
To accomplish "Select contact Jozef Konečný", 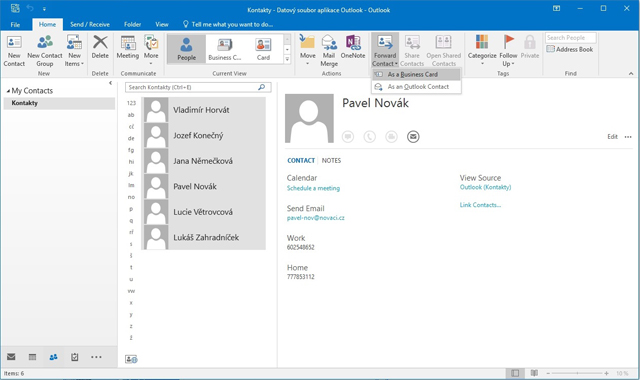I will (x=204, y=136).
